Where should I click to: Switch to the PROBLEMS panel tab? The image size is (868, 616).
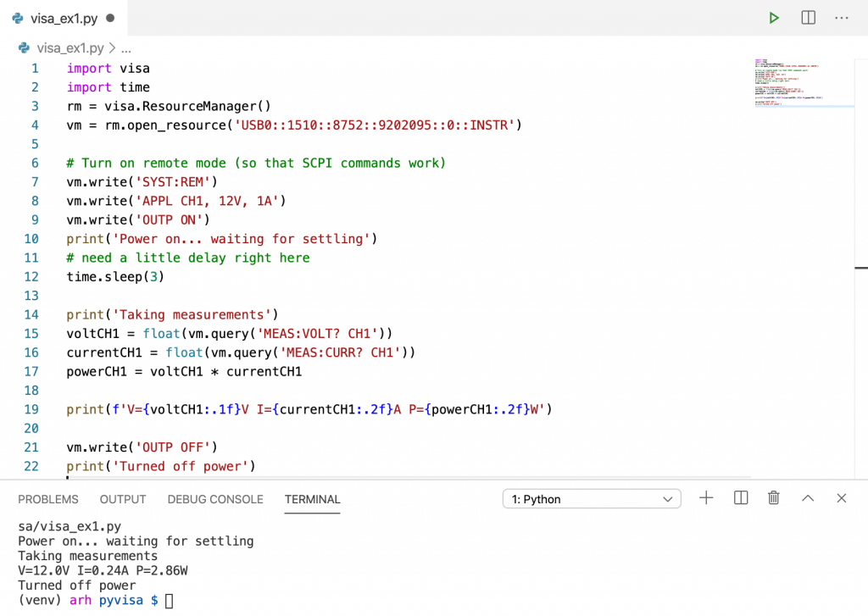(x=48, y=499)
